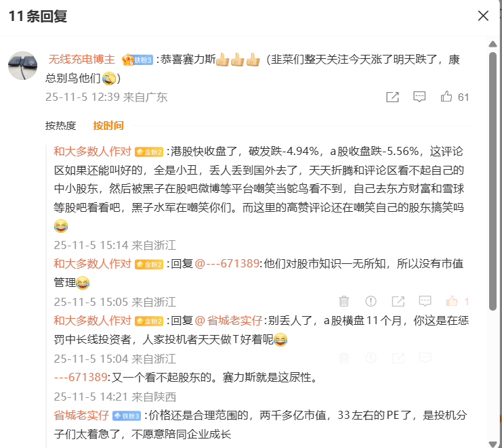Forward the 15:05 reply
This screenshot has height=448, width=502.
pos(398,301)
